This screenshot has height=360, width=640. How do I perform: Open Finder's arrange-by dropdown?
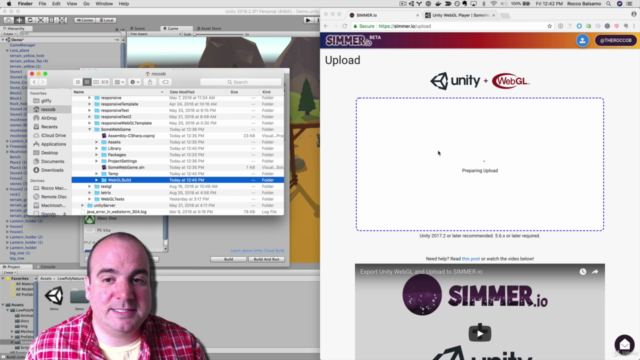point(119,82)
